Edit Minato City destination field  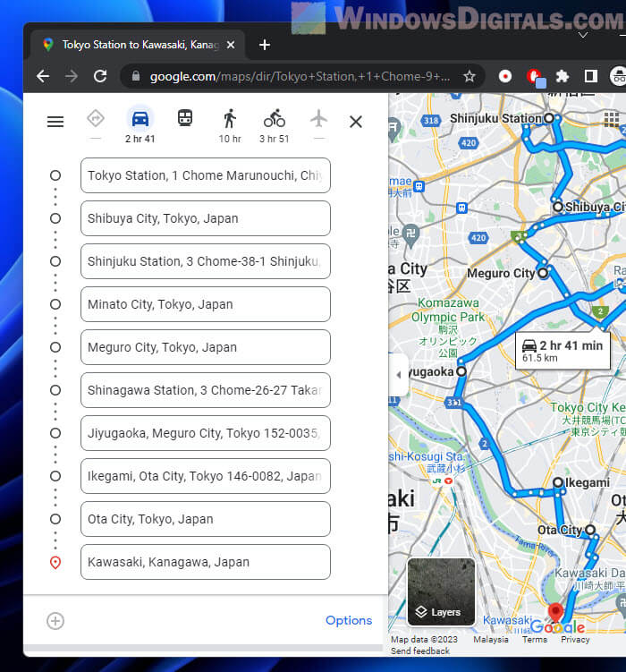pos(206,304)
